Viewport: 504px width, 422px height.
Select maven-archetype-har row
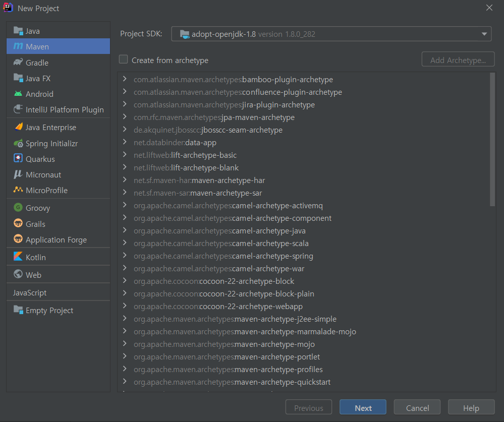303,180
